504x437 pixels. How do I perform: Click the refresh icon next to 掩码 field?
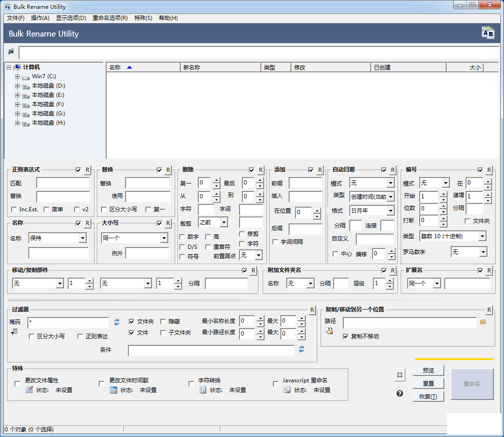pyautogui.click(x=116, y=322)
